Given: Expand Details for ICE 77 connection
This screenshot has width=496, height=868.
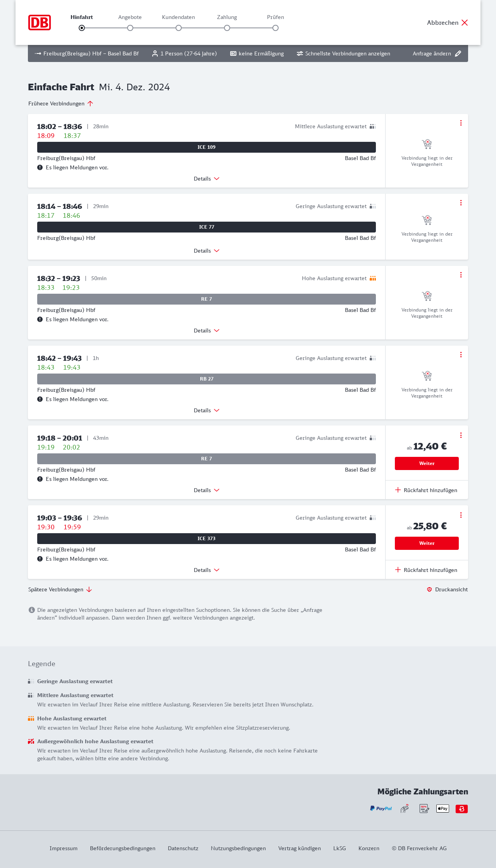Looking at the screenshot, I should [207, 251].
